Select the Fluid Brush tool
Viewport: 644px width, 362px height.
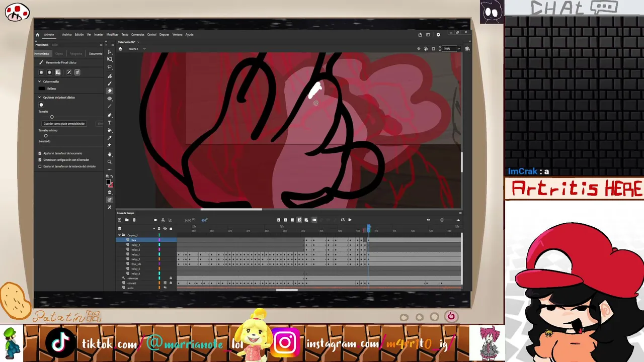point(110,76)
